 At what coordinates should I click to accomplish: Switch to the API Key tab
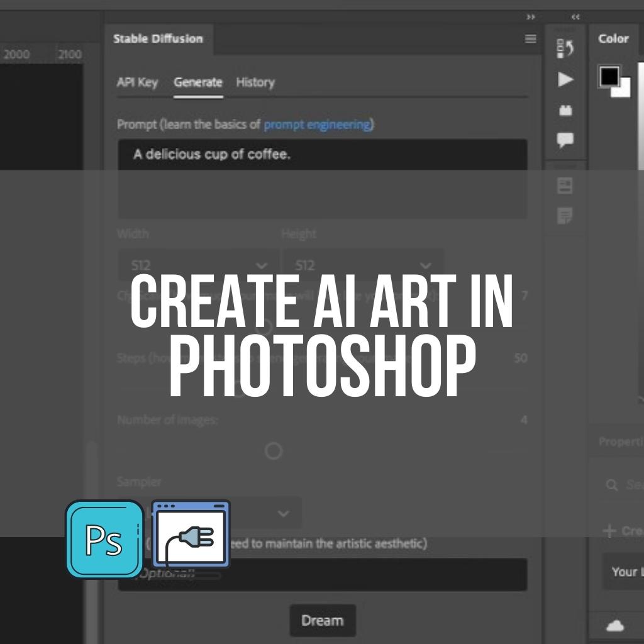pyautogui.click(x=137, y=82)
